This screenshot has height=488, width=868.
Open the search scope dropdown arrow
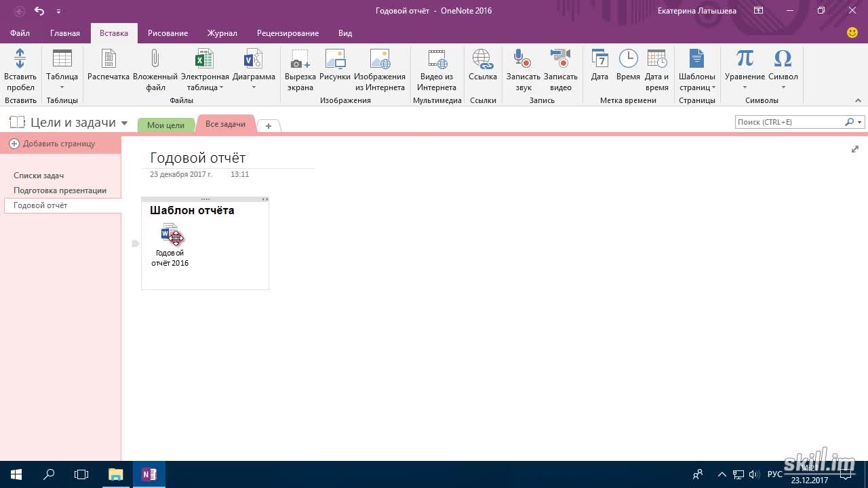click(860, 123)
